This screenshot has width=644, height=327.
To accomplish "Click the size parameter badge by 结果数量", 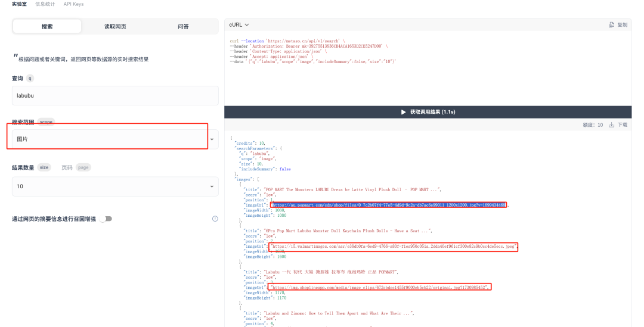I will (x=44, y=167).
